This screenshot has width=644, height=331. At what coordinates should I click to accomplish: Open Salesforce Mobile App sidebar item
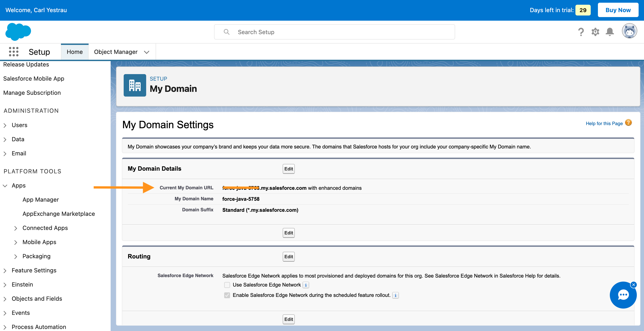point(34,78)
